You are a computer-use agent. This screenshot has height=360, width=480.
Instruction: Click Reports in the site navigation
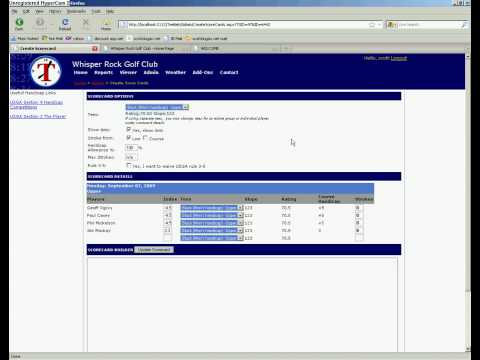pos(104,72)
